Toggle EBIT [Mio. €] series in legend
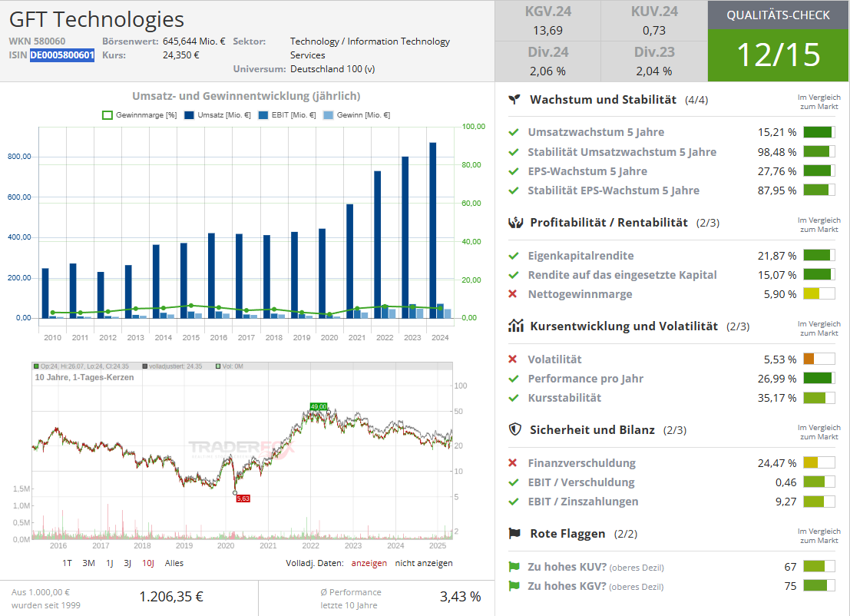This screenshot has width=850, height=616. (x=287, y=115)
